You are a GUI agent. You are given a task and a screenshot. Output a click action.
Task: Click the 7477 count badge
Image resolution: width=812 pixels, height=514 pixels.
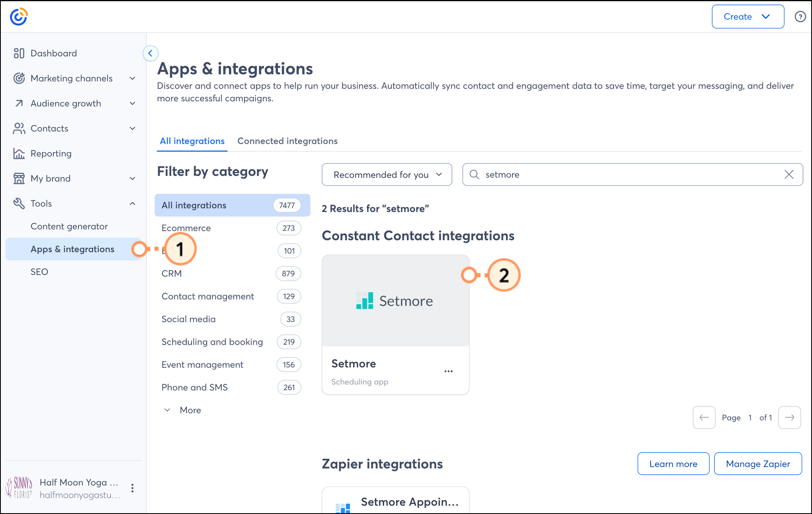pyautogui.click(x=287, y=205)
